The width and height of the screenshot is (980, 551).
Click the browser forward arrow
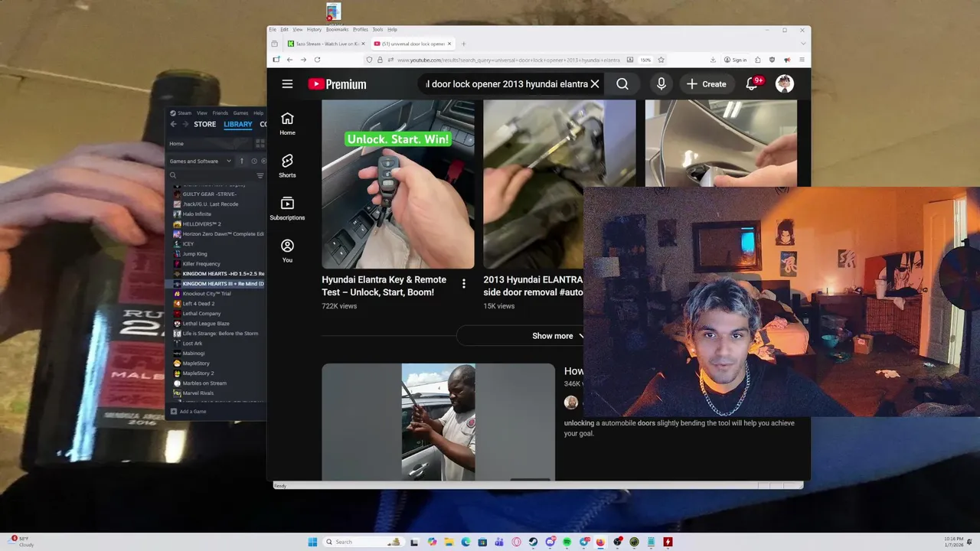pyautogui.click(x=303, y=60)
